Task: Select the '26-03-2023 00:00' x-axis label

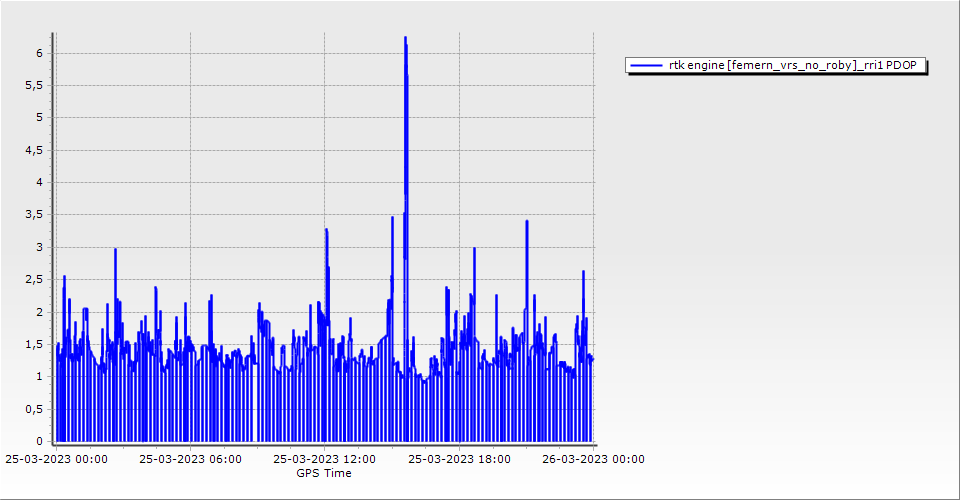Action: [x=593, y=460]
